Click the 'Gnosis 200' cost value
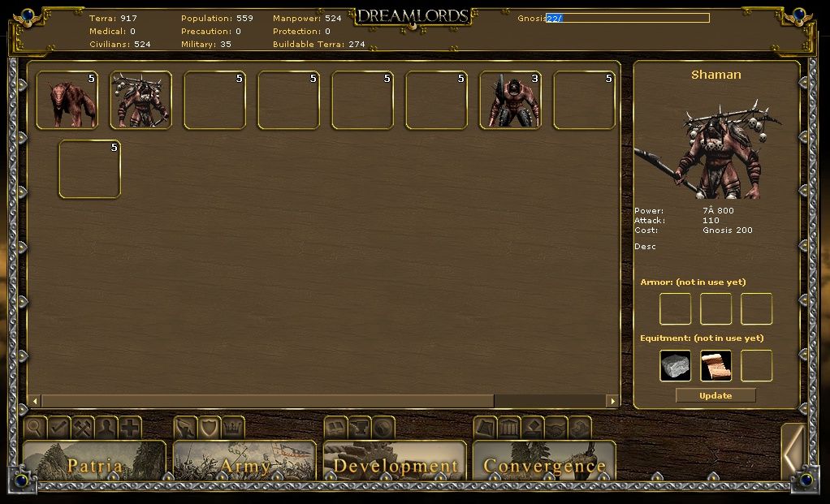Screen dimensions: 830x504 pyautogui.click(x=728, y=230)
